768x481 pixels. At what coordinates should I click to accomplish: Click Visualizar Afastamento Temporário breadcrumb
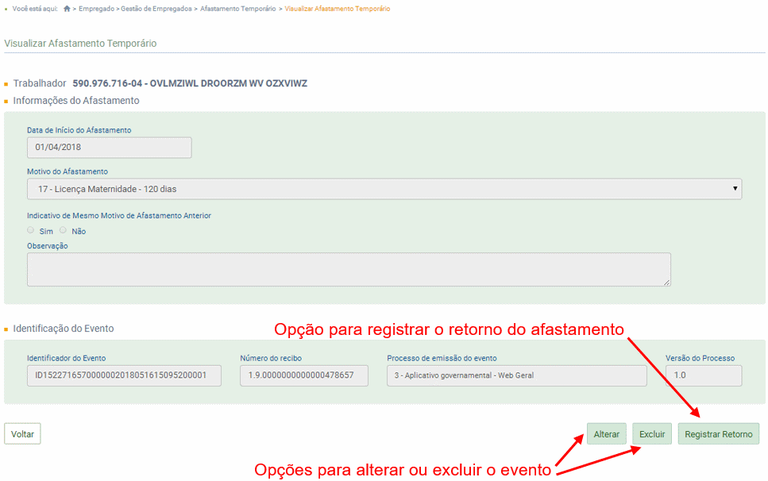(x=337, y=9)
